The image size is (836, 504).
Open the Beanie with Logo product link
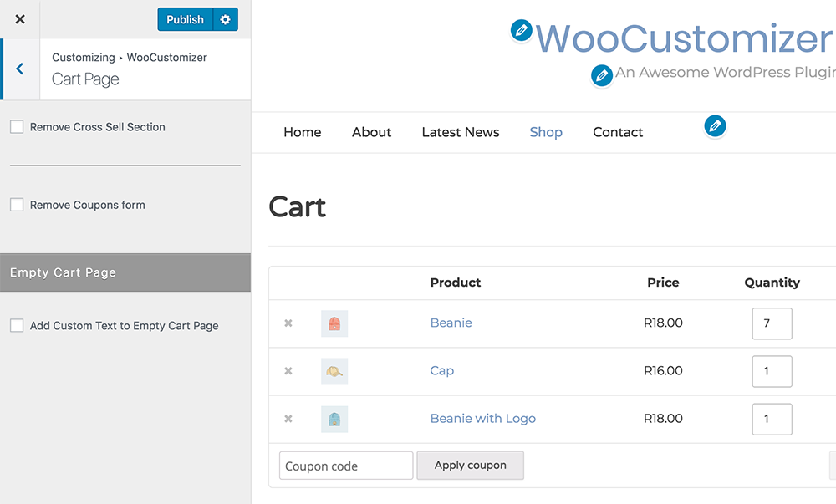click(482, 419)
